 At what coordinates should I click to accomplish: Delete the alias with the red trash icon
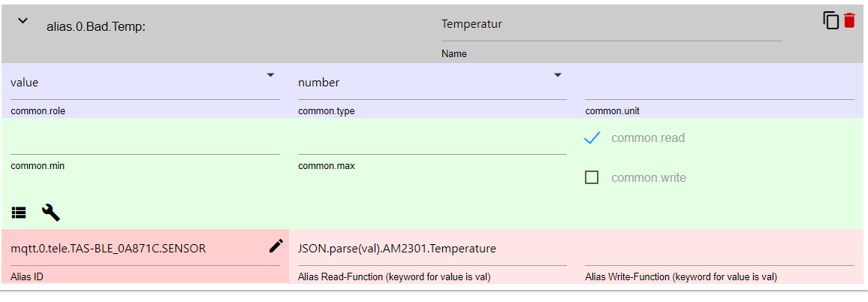pos(849,20)
